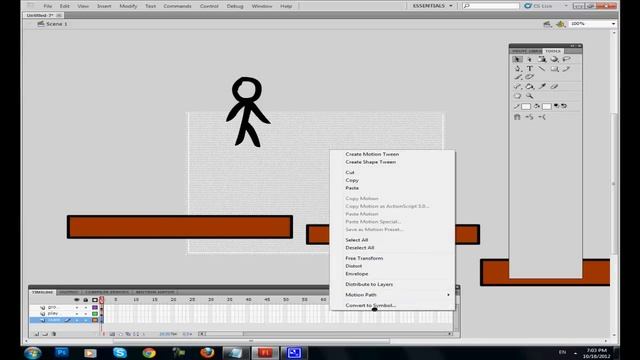This screenshot has height=360, width=640.
Task: Open Skype from the taskbar
Action: 120,353
